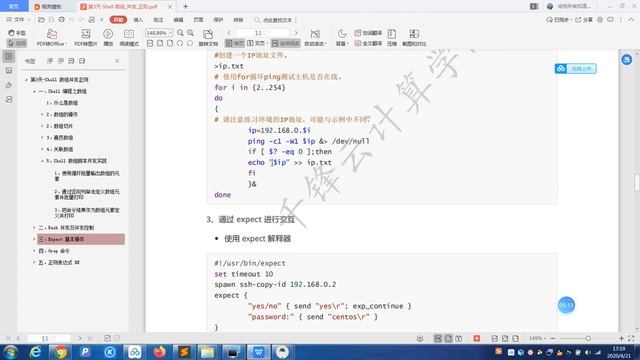Select the Start ribbon tab

[118, 20]
